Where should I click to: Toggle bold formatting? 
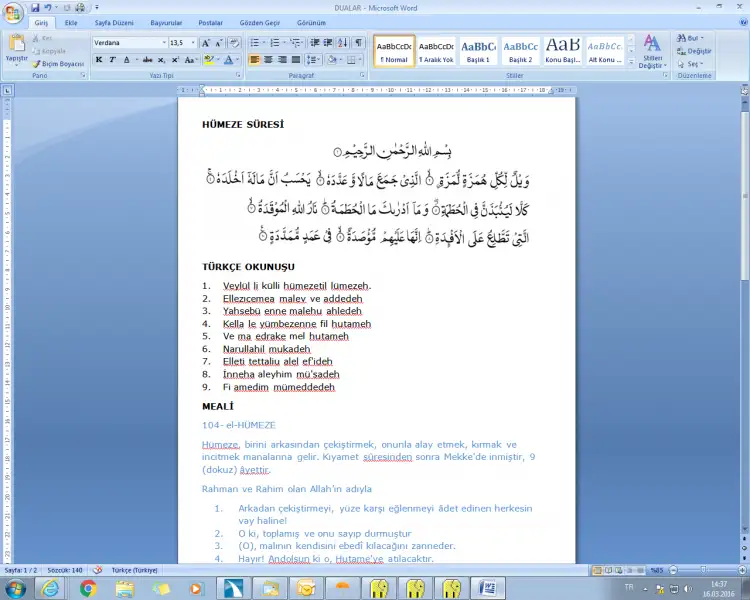[x=99, y=60]
